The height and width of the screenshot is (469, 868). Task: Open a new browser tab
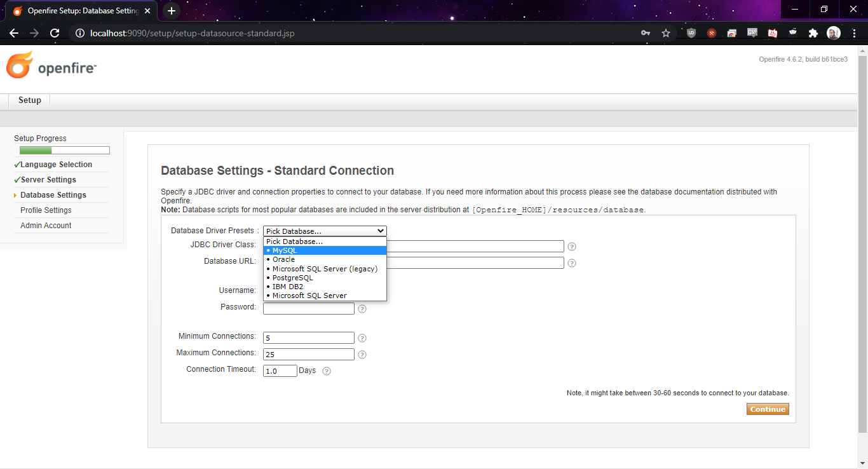click(x=171, y=11)
